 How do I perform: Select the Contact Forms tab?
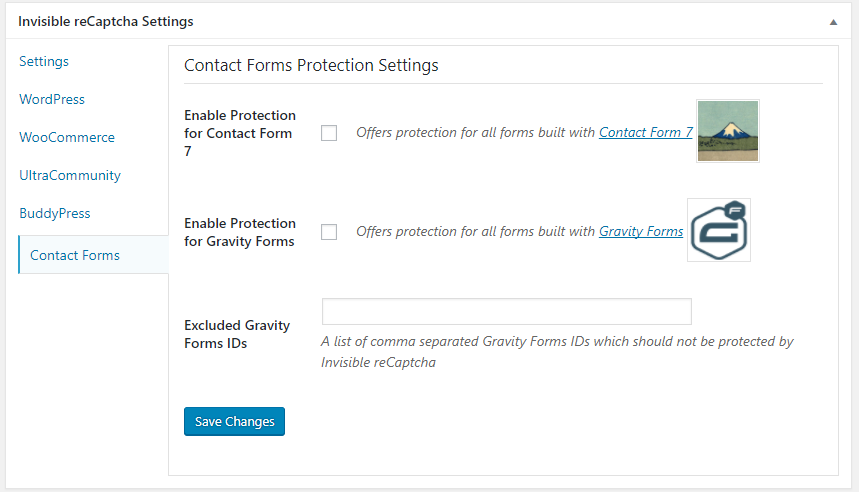pyautogui.click(x=75, y=255)
